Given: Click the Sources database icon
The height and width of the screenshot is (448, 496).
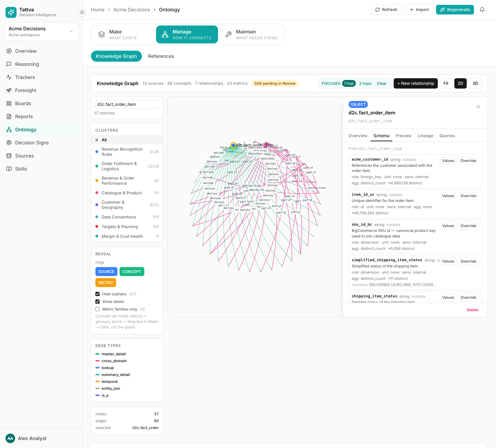Looking at the screenshot, I should point(9,156).
